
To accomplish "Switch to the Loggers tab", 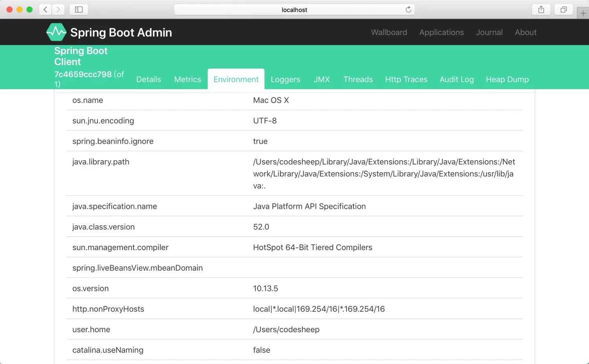I will [285, 79].
